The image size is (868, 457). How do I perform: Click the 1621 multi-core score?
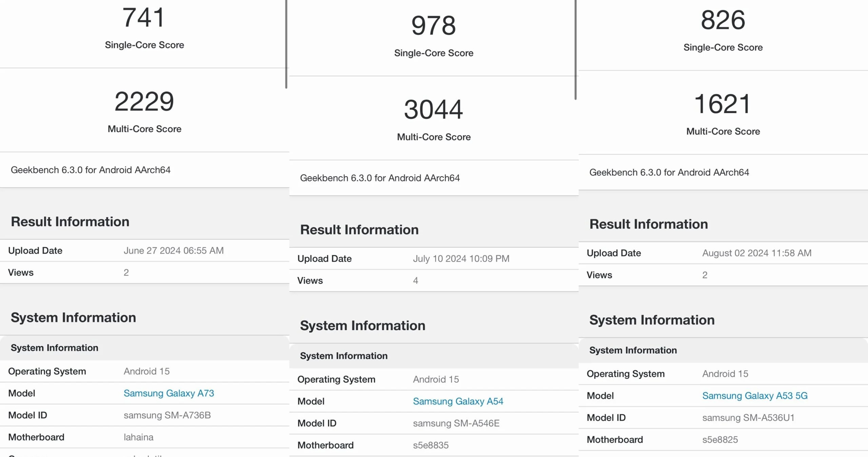pyautogui.click(x=723, y=104)
